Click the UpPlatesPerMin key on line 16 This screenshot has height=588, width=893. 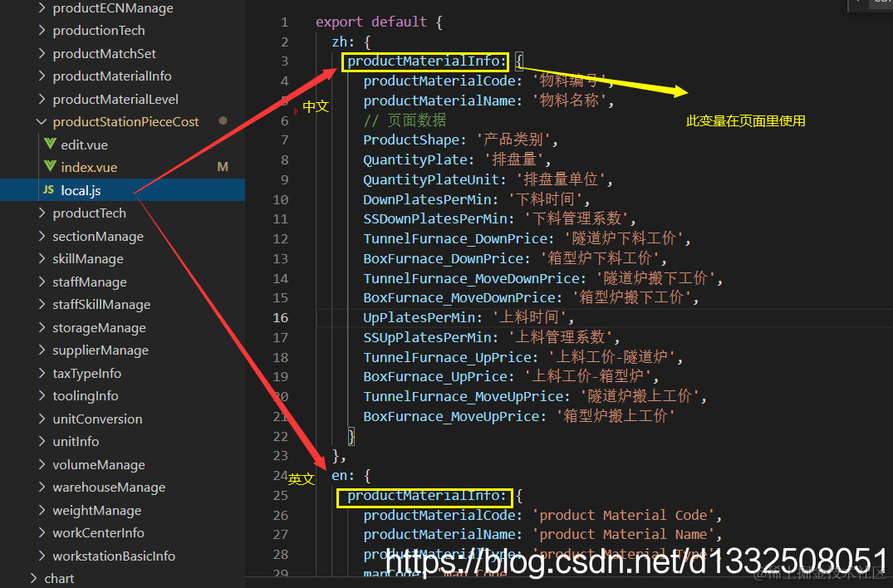[x=423, y=318]
